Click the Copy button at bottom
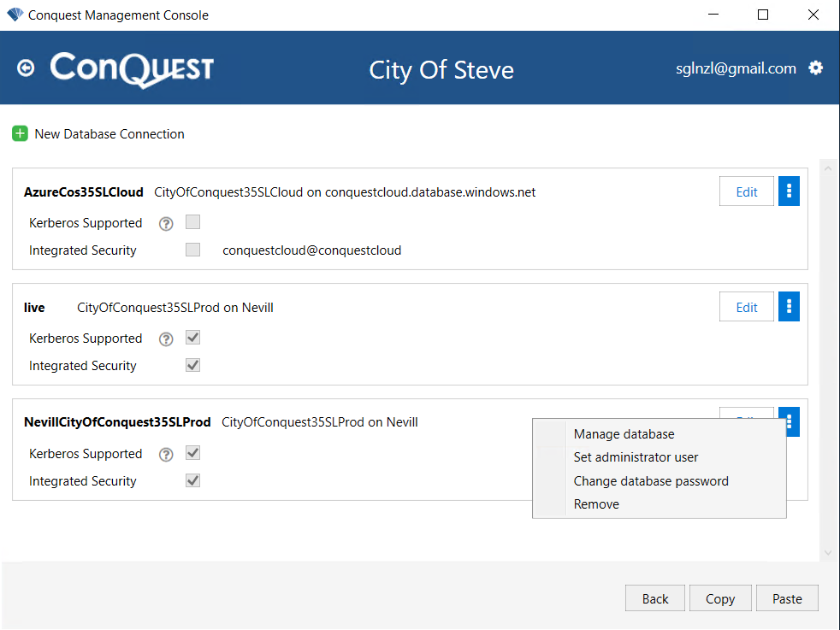Image resolution: width=840 pixels, height=630 pixels. (x=720, y=598)
